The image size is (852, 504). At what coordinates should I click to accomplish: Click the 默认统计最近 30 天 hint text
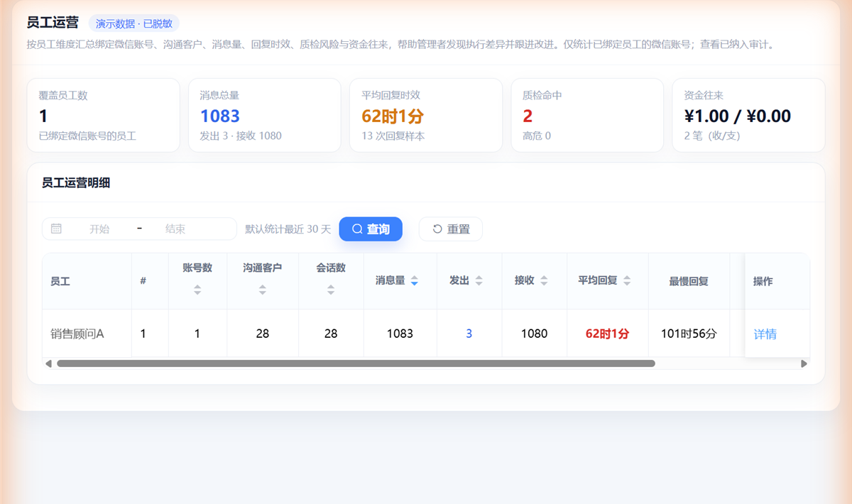tap(288, 229)
